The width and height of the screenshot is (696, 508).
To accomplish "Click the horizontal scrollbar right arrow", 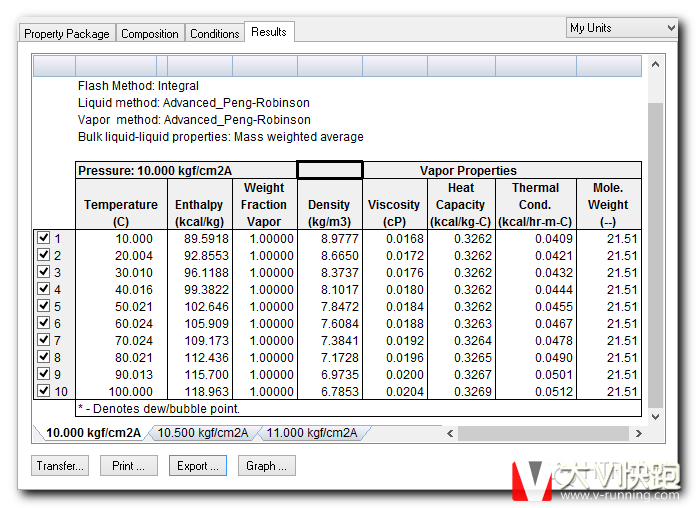I will coord(638,433).
